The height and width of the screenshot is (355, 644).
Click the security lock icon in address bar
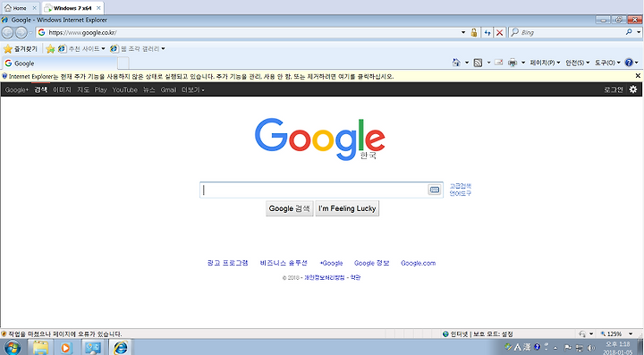pos(474,32)
